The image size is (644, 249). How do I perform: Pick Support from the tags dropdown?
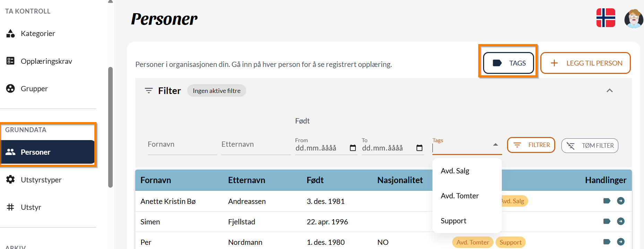point(453,221)
